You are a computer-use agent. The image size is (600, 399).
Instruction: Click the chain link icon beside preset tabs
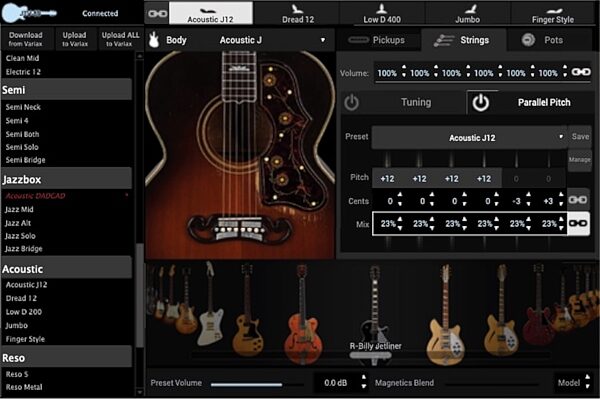coord(157,14)
